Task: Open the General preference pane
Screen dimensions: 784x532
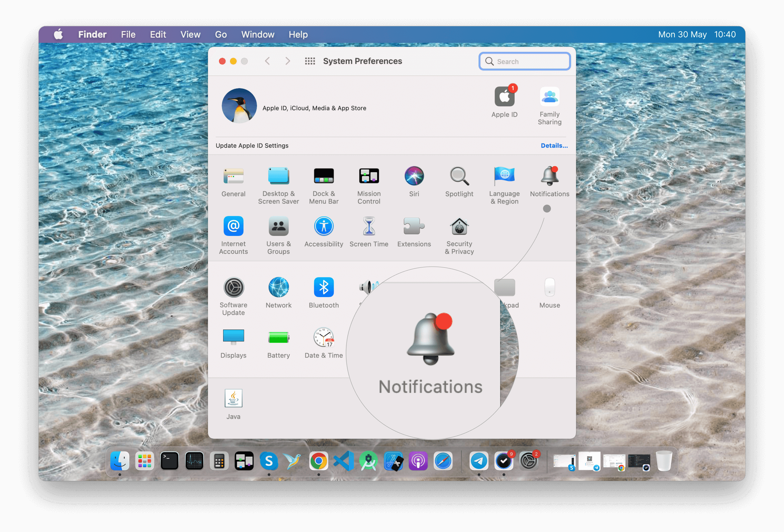Action: [233, 182]
